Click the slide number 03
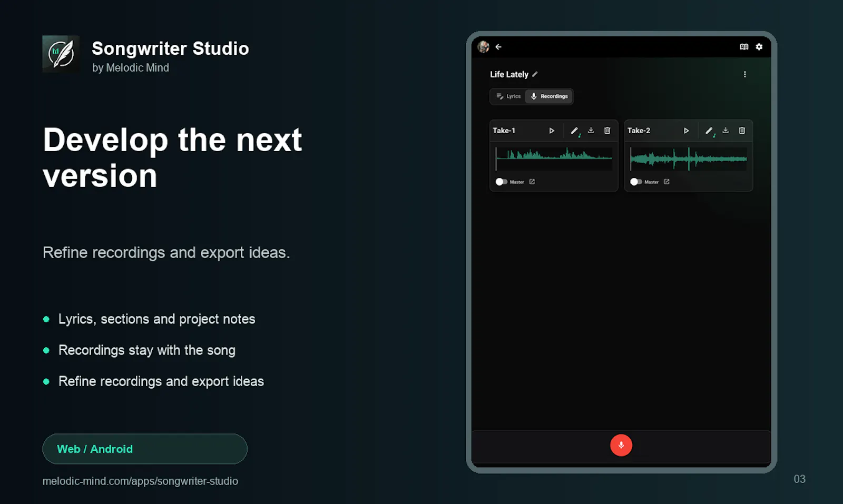Viewport: 843px width, 504px height. (x=799, y=479)
